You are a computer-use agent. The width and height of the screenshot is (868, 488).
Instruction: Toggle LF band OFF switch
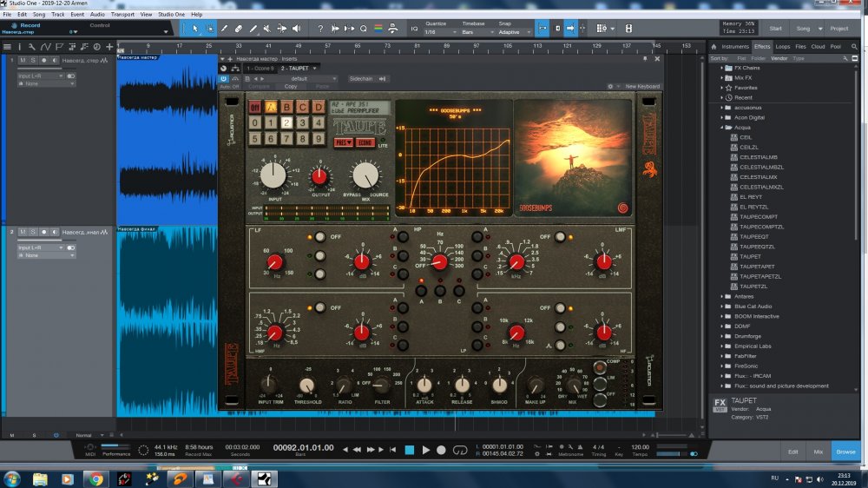(x=320, y=237)
